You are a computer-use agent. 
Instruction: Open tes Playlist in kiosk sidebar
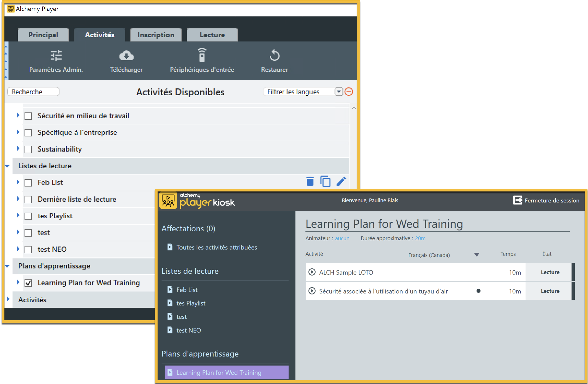[x=191, y=303]
